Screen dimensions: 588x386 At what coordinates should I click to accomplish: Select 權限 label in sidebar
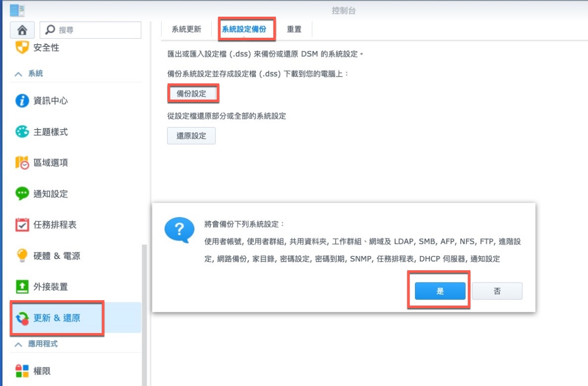[42, 371]
